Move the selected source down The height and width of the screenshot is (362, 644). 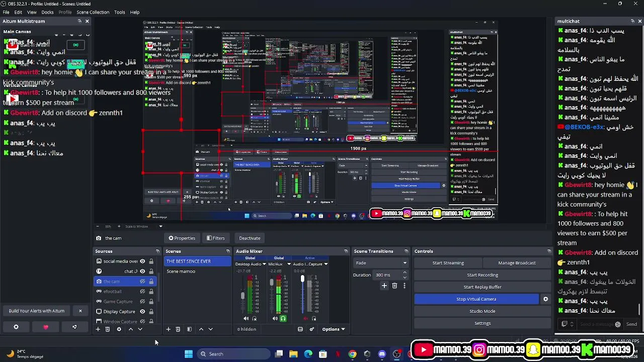(x=140, y=329)
